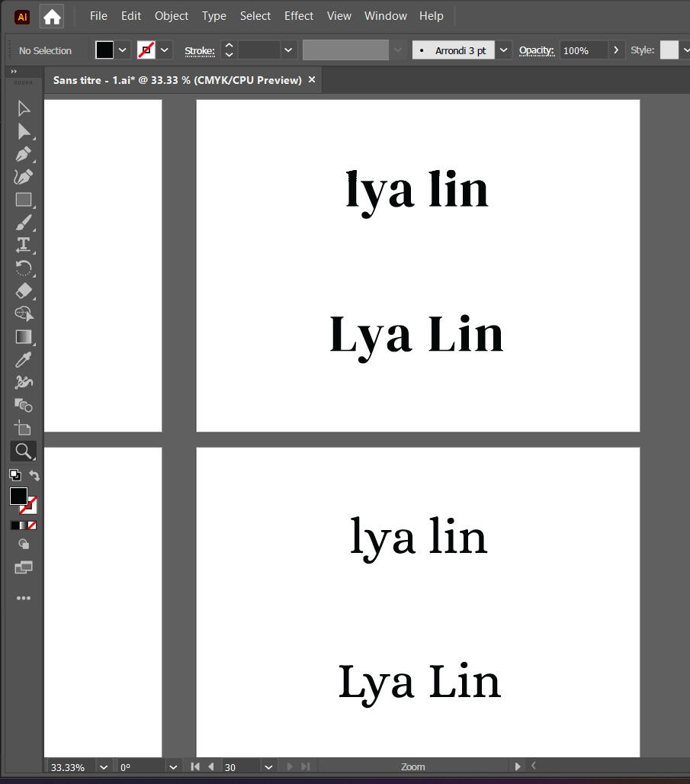Pick the Paintbrush tool
The height and width of the screenshot is (784, 690).
(x=24, y=223)
